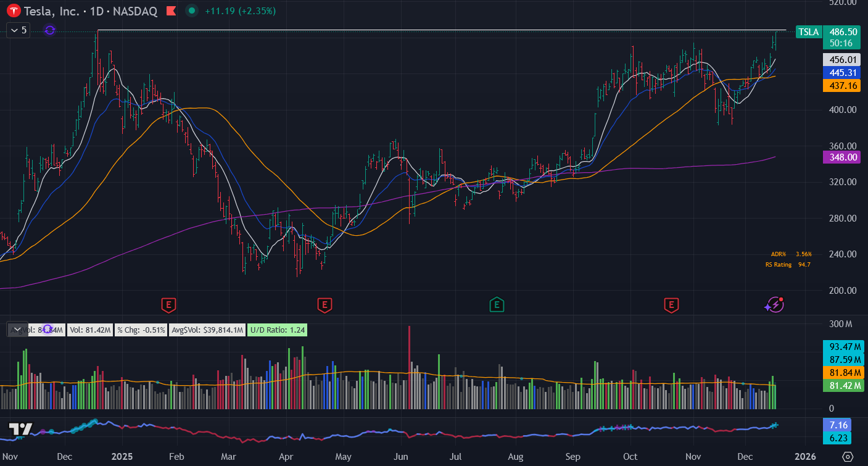
Task: Expand the volume pane legend chevron
Action: pos(17,330)
